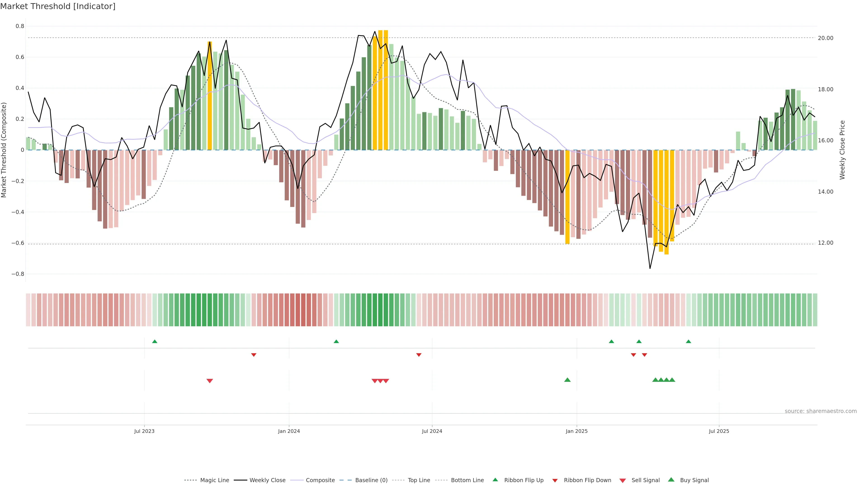Viewport: 868px width, 488px height.
Task: Toggle the Magic Line legend entry
Action: (x=214, y=480)
